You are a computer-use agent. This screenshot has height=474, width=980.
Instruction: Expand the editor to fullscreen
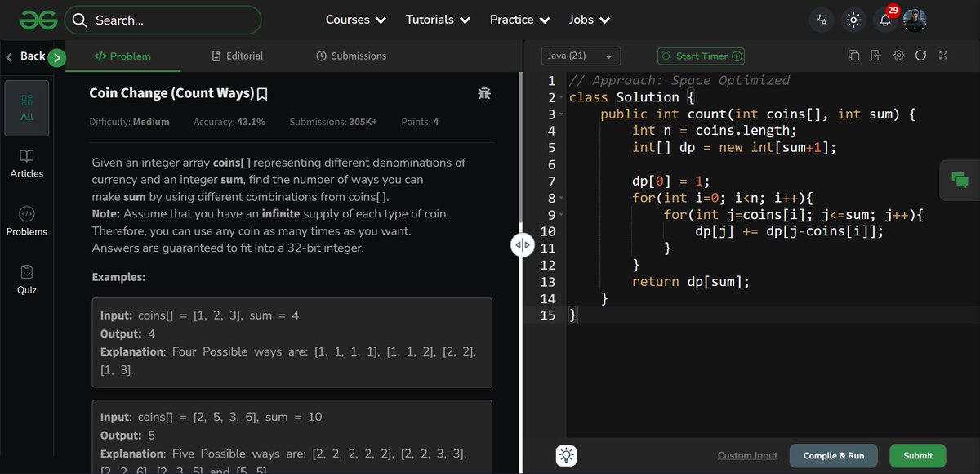943,56
